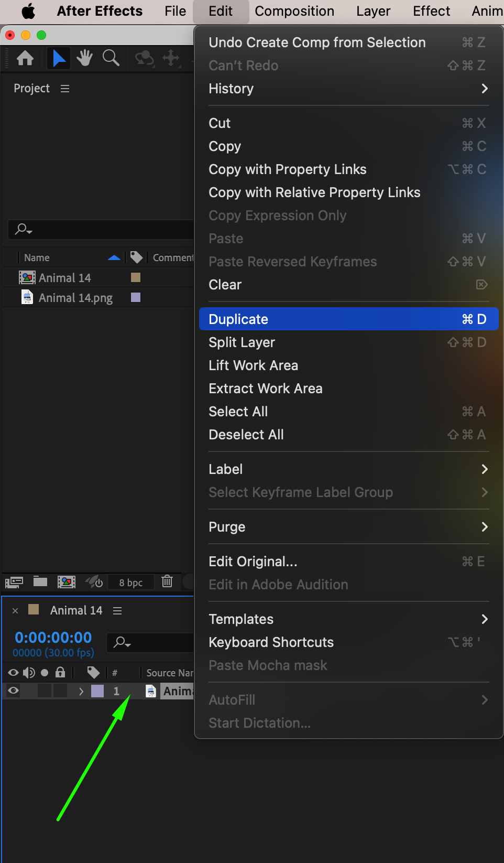The height and width of the screenshot is (863, 504).
Task: Click the Home icon in toolbar
Action: point(25,58)
